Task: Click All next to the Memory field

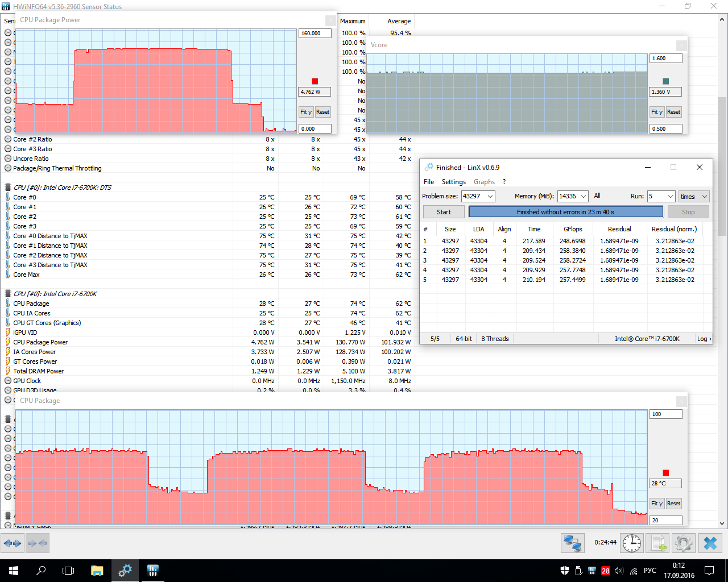Action: [597, 196]
